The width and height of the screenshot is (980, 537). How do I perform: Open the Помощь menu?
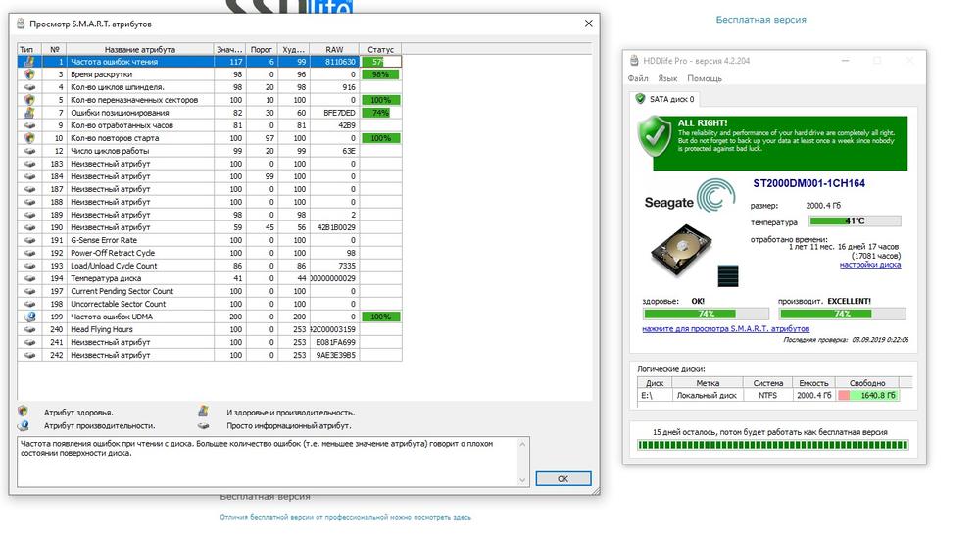pos(705,78)
